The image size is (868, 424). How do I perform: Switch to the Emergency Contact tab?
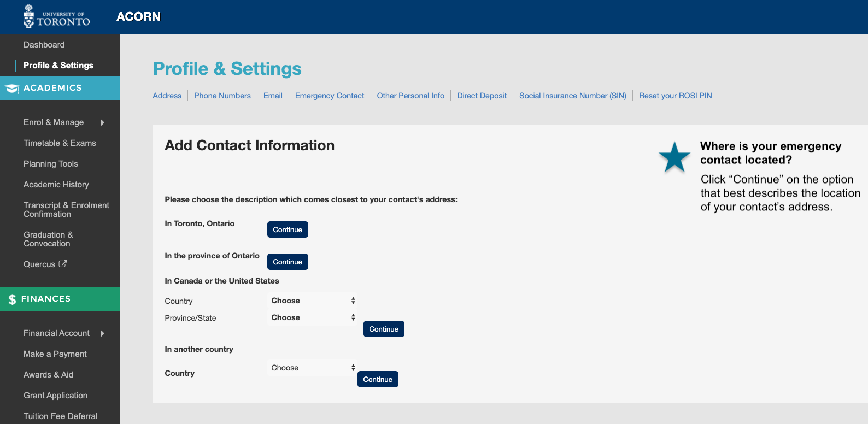[x=330, y=96]
